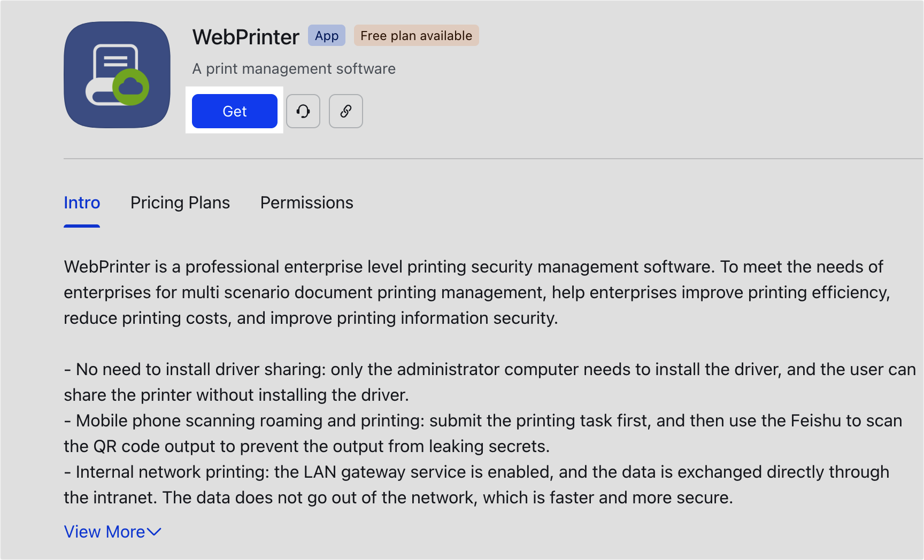Click the blue App tag
Screen dimensions: 924x560
pos(326,36)
